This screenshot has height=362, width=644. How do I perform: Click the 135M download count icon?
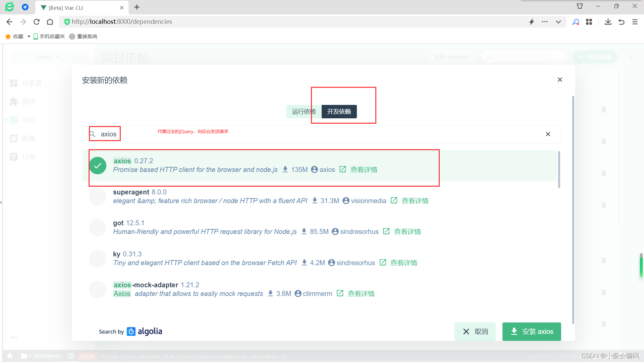pyautogui.click(x=285, y=170)
